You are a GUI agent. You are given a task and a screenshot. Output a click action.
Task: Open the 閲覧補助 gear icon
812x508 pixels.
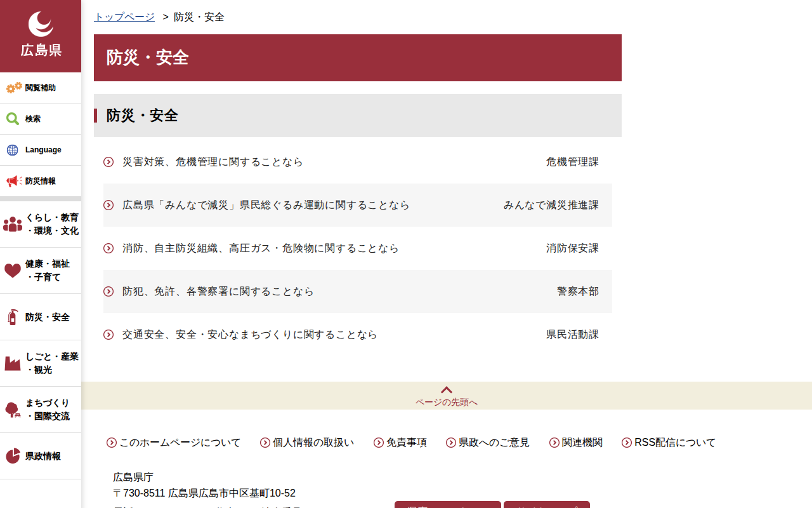14,88
